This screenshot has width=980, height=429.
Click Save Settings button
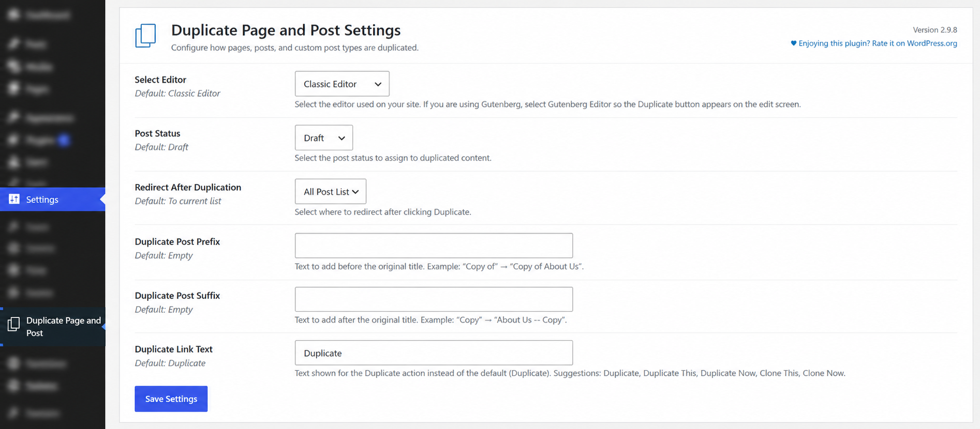171,399
